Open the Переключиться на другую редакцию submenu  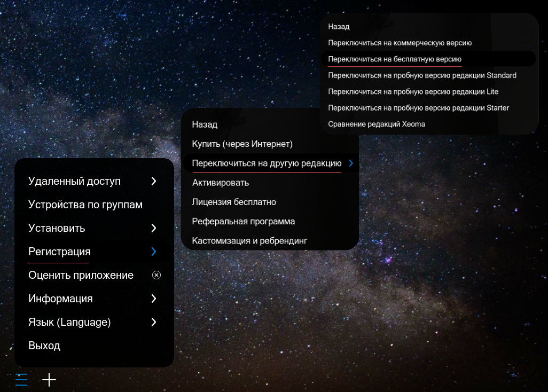click(267, 163)
